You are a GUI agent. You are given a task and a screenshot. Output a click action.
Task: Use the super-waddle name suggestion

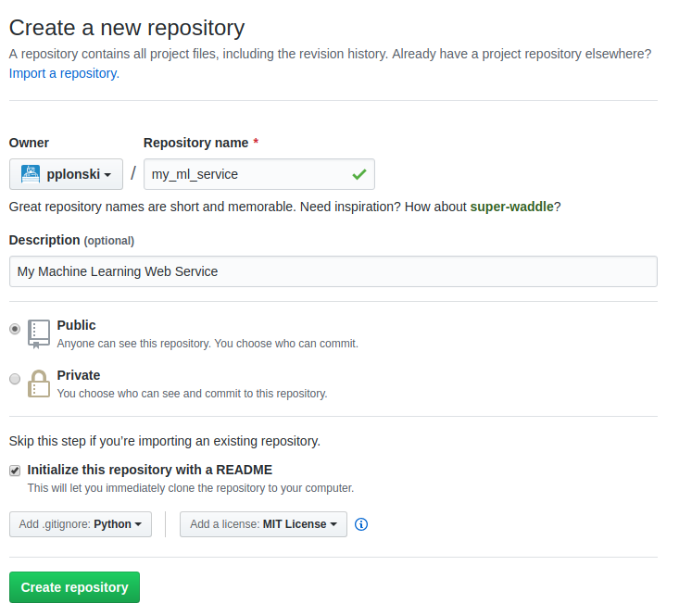click(x=511, y=207)
